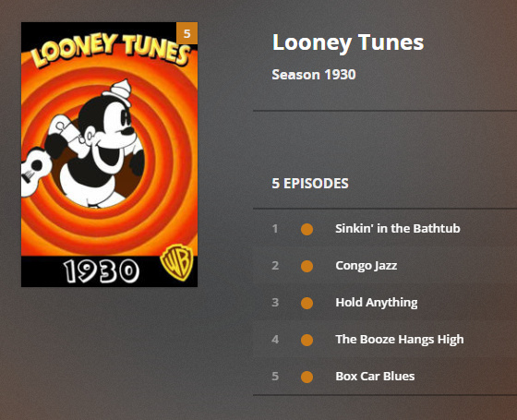Viewport: 517px width, 420px height.
Task: Click episode number 3 in the list
Action: pos(275,303)
